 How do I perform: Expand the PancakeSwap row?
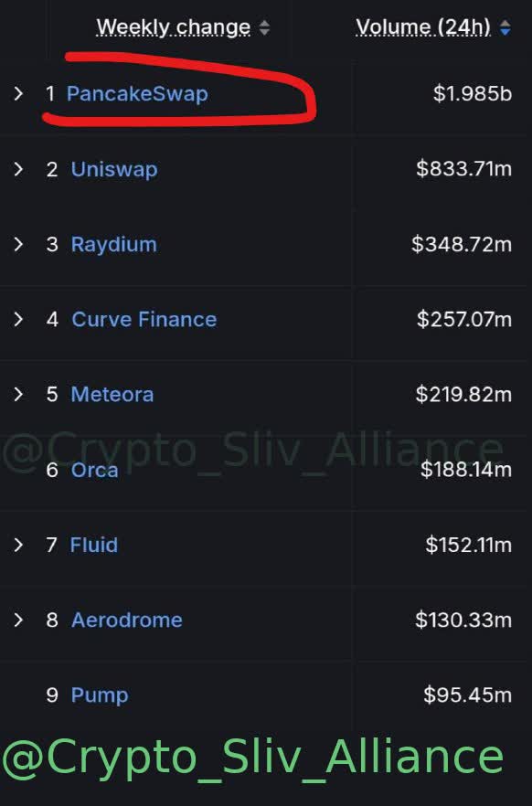tap(18, 93)
